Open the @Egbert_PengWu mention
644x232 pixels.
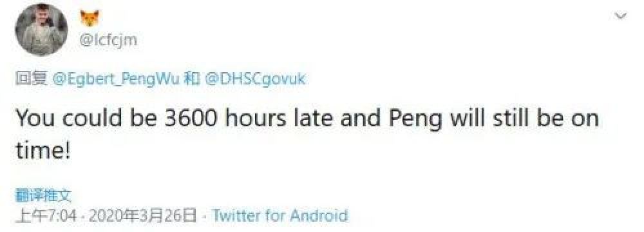116,78
